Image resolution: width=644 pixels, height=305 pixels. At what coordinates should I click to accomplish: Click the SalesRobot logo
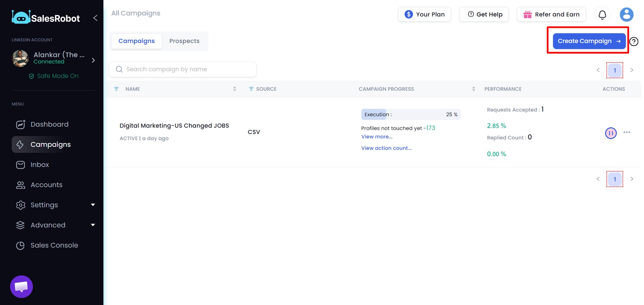45,17
